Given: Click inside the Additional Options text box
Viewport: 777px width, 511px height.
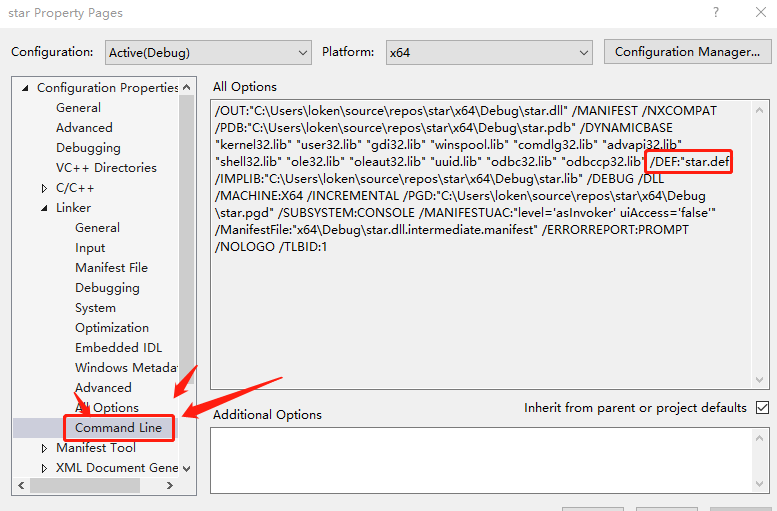Looking at the screenshot, I should pos(490,457).
